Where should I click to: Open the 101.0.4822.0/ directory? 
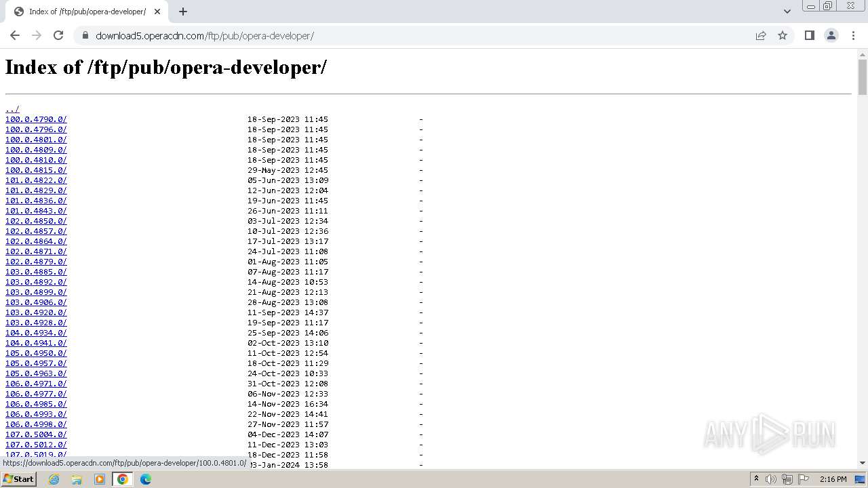(x=36, y=180)
